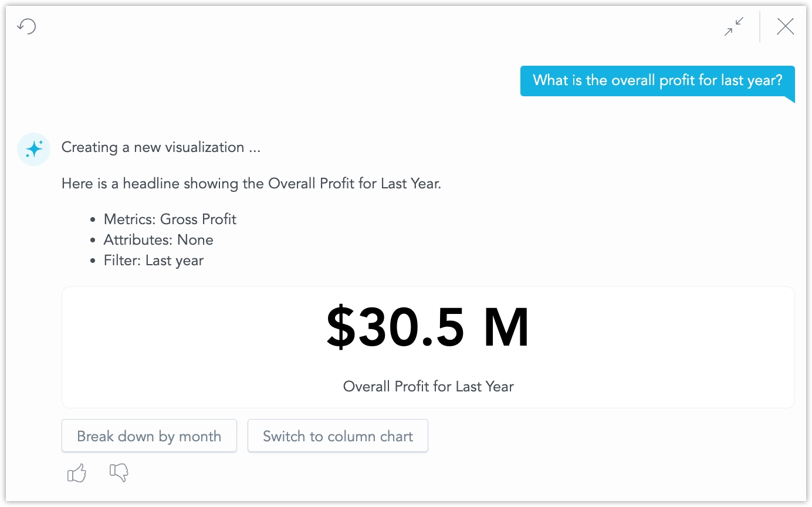Select the user question bubble
This screenshot has width=812, height=507.
657,80
